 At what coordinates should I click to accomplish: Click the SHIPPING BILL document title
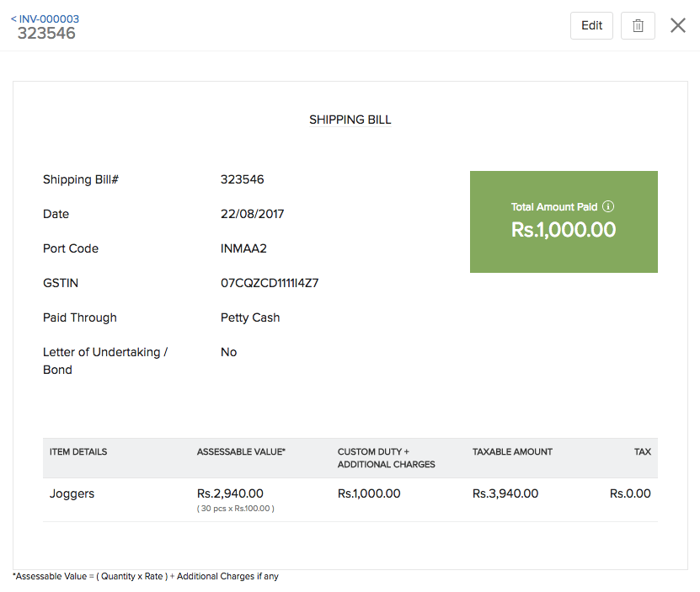[x=350, y=120]
